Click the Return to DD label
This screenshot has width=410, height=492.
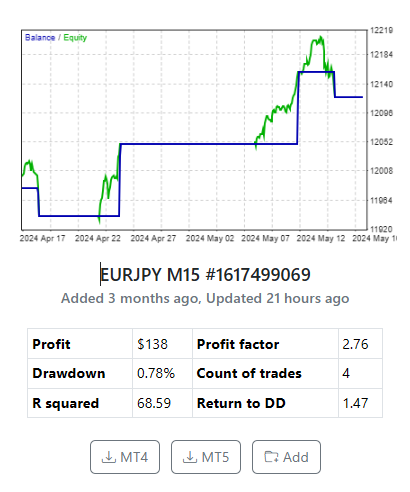click(x=241, y=403)
